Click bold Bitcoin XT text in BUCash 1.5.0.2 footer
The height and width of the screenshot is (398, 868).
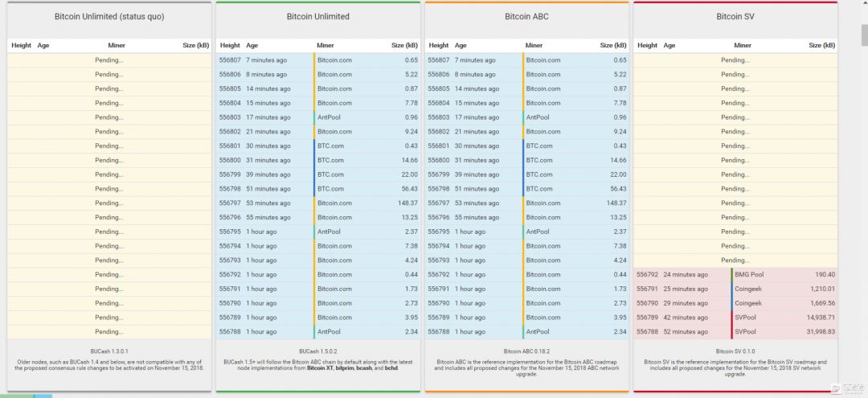320,367
